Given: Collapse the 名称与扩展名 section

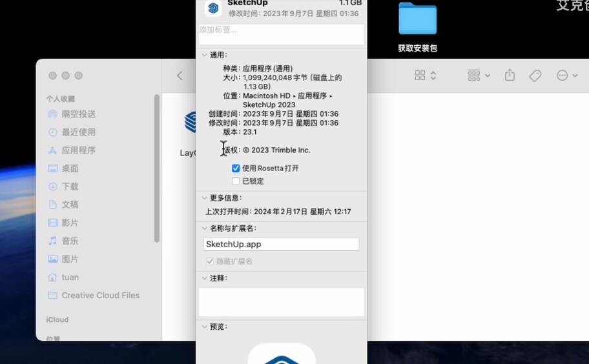Looking at the screenshot, I should pyautogui.click(x=204, y=228).
